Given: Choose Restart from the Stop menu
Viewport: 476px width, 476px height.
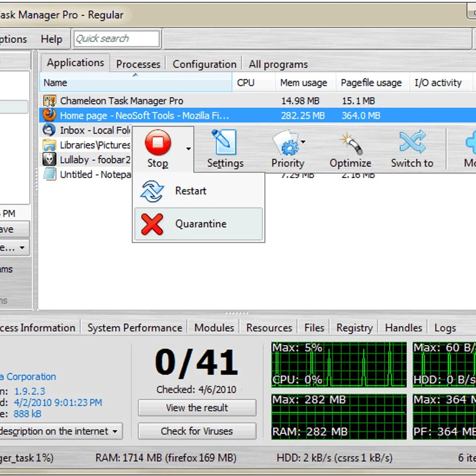Looking at the screenshot, I should 198,191.
